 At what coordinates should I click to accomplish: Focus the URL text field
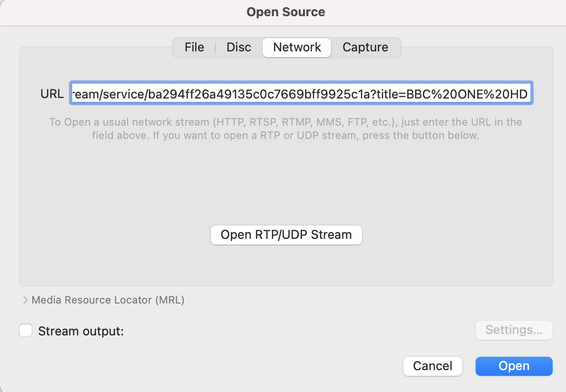(301, 94)
